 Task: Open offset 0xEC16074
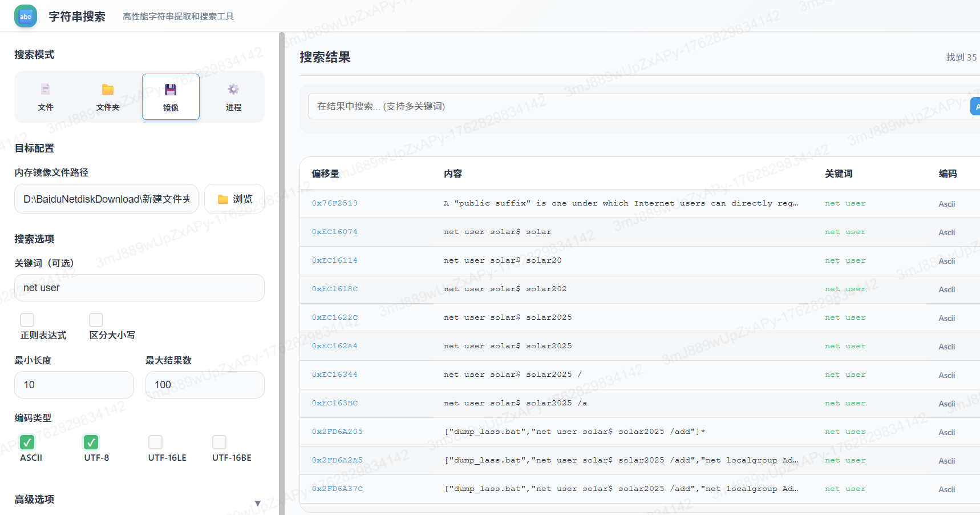pos(335,232)
